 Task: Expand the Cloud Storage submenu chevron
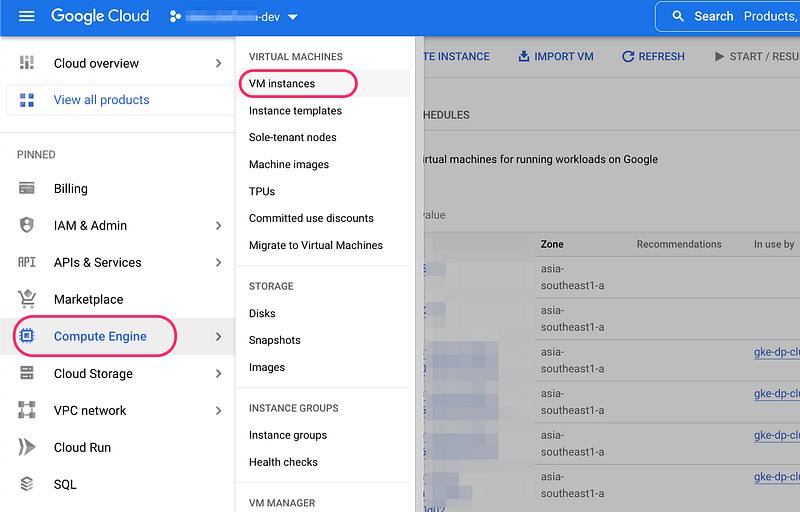click(x=218, y=374)
